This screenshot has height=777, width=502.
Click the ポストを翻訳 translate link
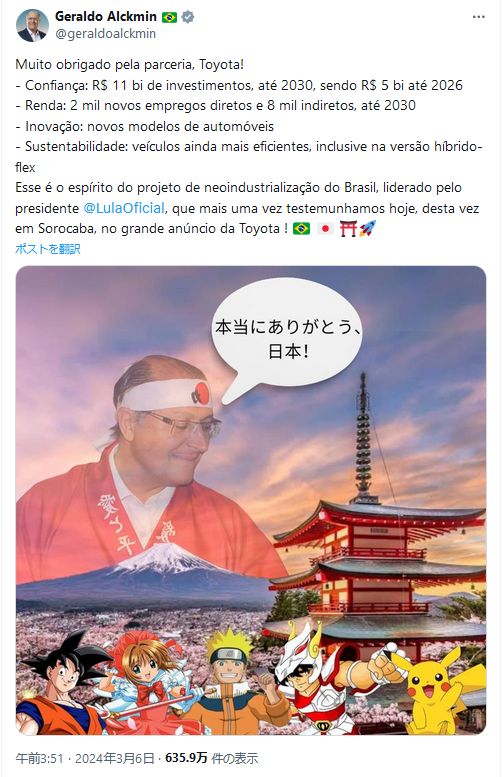pos(48,249)
